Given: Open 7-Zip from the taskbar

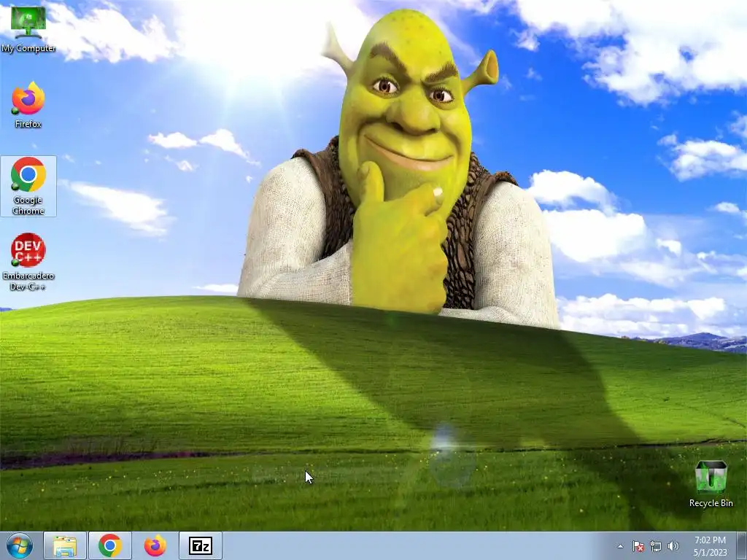Looking at the screenshot, I should pyautogui.click(x=201, y=545).
